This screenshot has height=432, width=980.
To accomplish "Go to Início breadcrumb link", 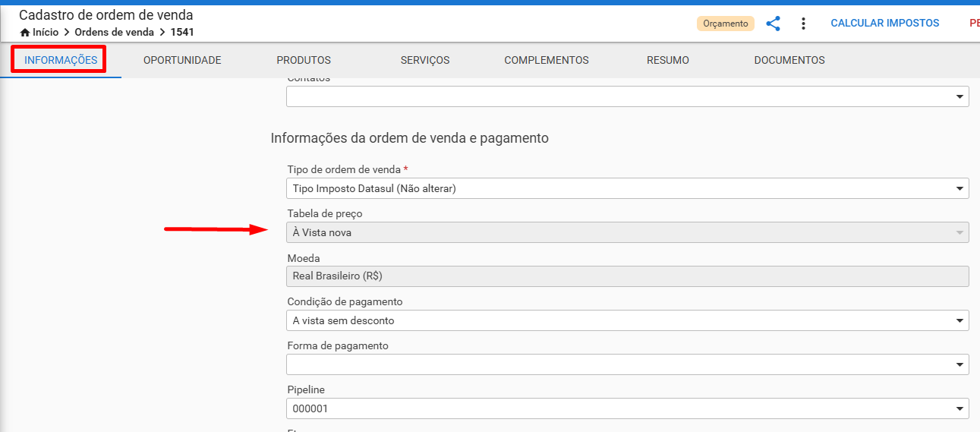I will click(46, 33).
